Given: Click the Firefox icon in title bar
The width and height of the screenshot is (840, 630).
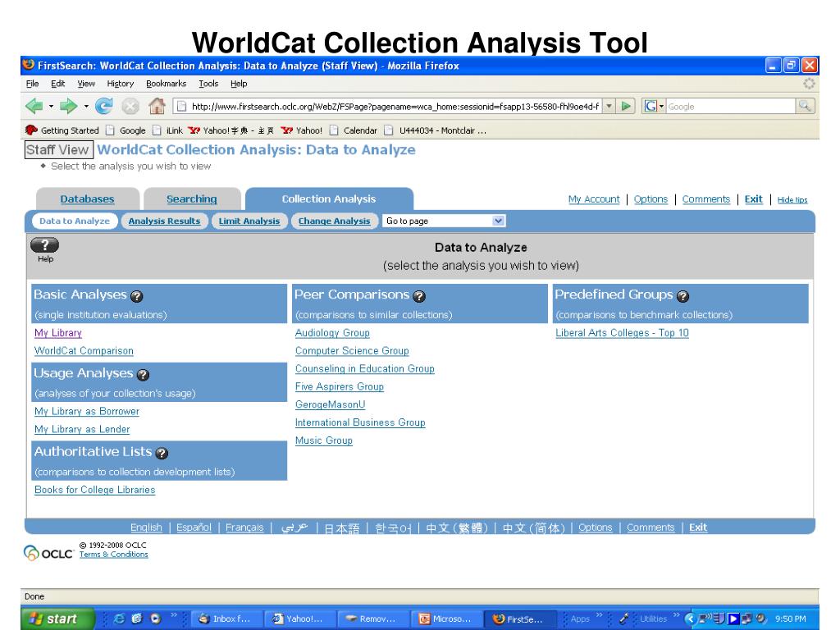Looking at the screenshot, I should [x=29, y=65].
